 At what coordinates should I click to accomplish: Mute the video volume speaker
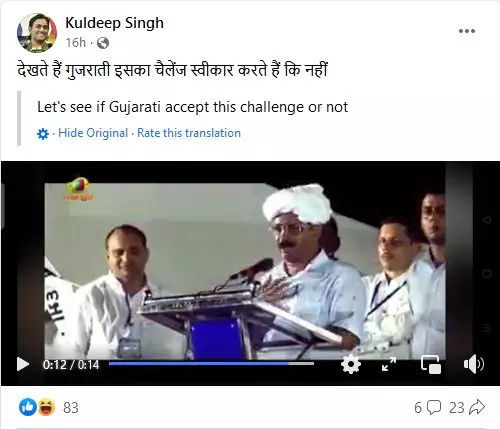tap(473, 364)
